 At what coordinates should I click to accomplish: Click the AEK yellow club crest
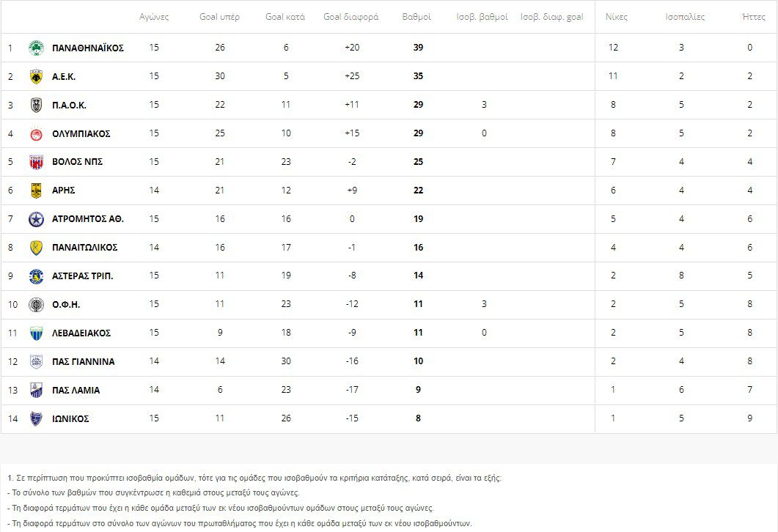click(x=36, y=77)
